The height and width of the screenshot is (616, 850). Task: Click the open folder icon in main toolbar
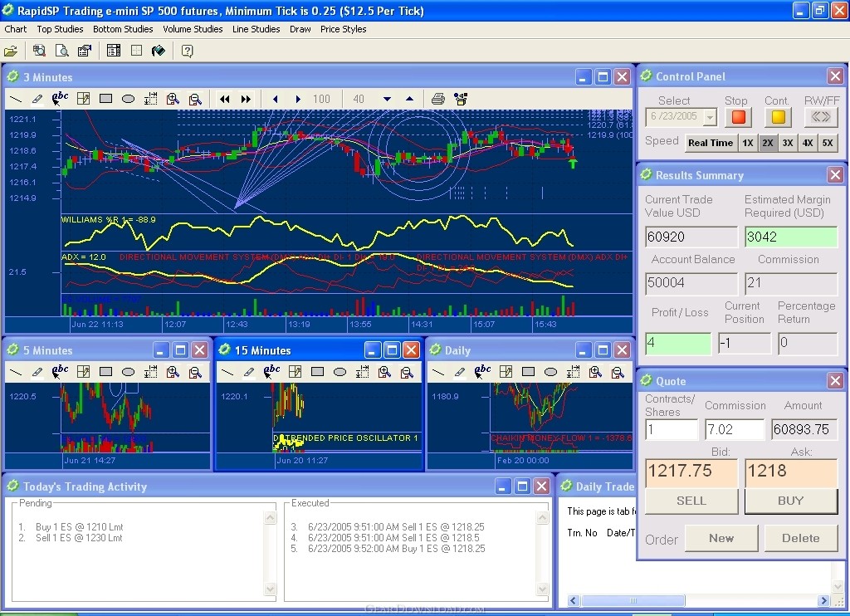point(11,51)
